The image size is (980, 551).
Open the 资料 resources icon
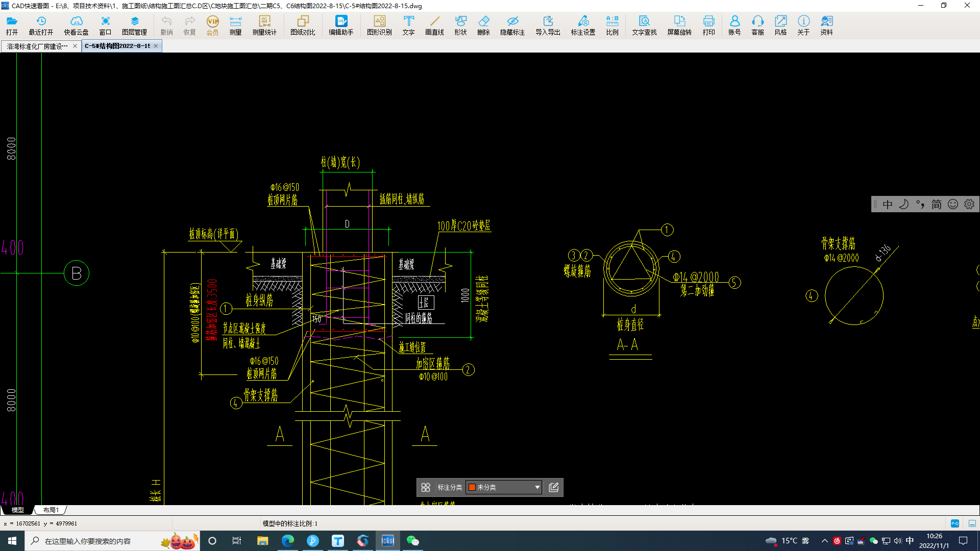click(x=826, y=25)
